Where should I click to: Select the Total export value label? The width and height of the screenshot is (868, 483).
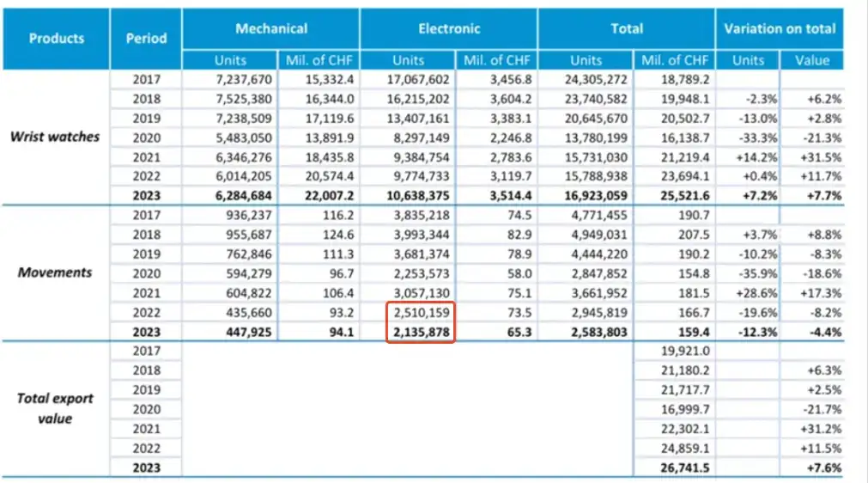click(x=55, y=408)
